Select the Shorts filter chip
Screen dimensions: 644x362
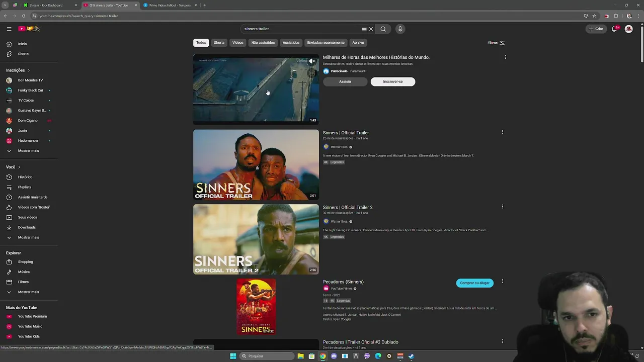pyautogui.click(x=219, y=43)
